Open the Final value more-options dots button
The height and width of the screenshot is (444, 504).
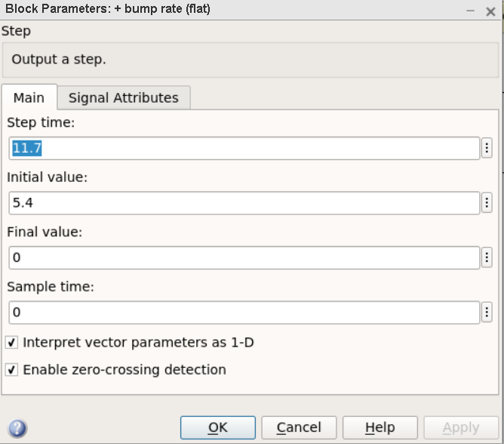point(487,257)
